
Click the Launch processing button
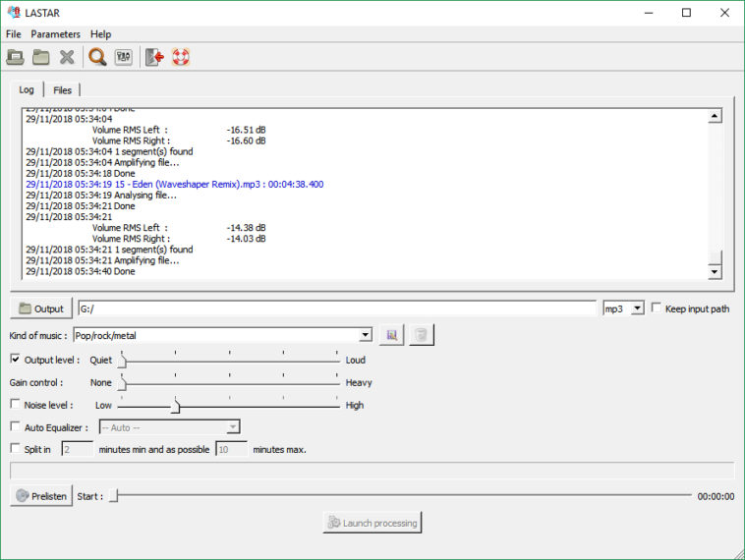pyautogui.click(x=372, y=523)
